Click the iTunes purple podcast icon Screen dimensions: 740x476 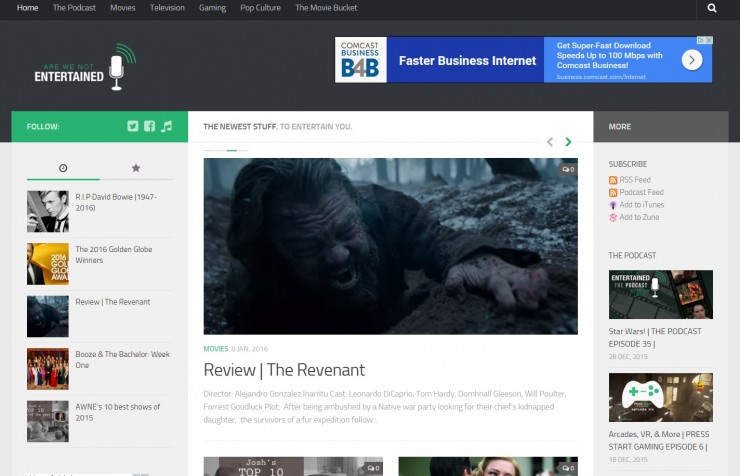[x=613, y=205]
